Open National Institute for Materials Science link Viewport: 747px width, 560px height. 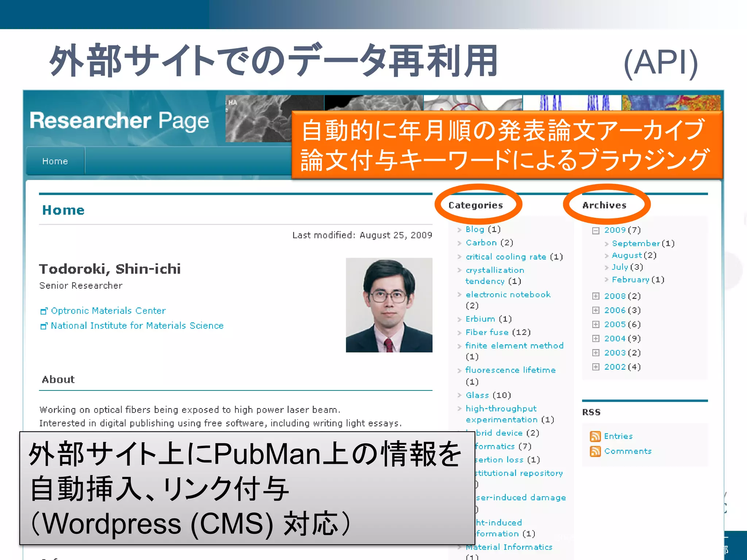[137, 326]
